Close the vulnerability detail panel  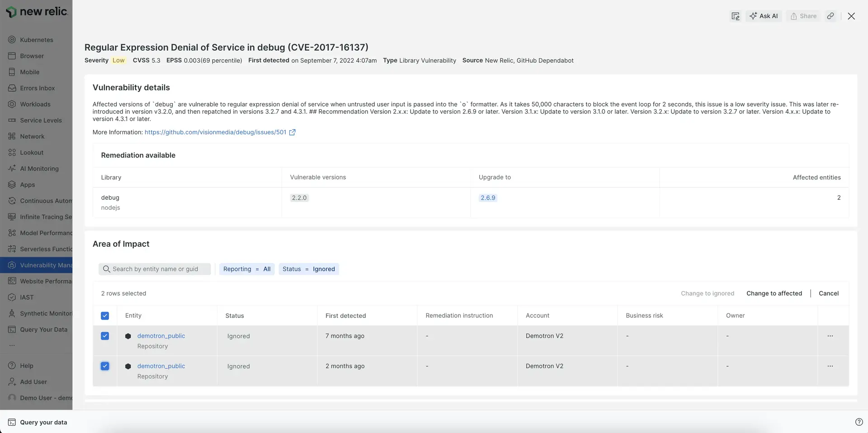click(851, 16)
